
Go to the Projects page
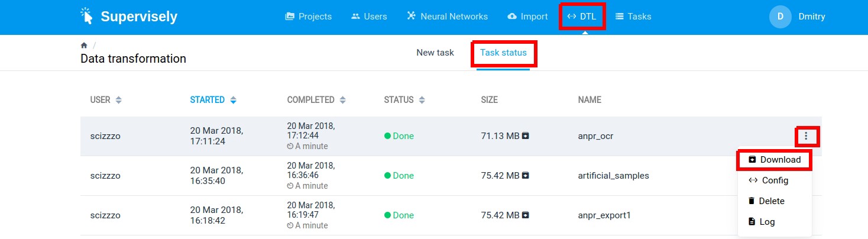click(x=309, y=17)
